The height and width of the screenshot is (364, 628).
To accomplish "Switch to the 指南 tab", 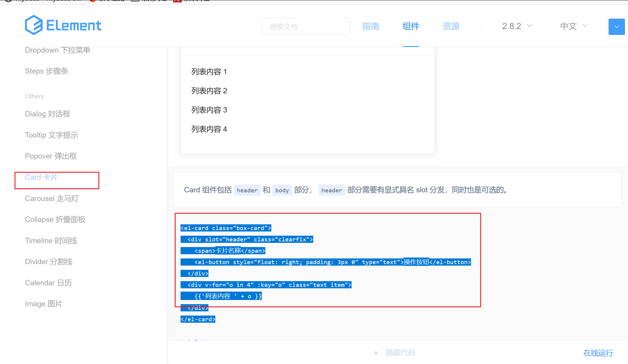I will point(370,26).
